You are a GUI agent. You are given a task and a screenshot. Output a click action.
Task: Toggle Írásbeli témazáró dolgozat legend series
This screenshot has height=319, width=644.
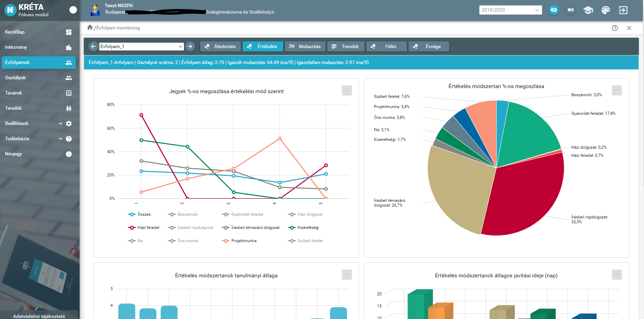click(x=251, y=228)
